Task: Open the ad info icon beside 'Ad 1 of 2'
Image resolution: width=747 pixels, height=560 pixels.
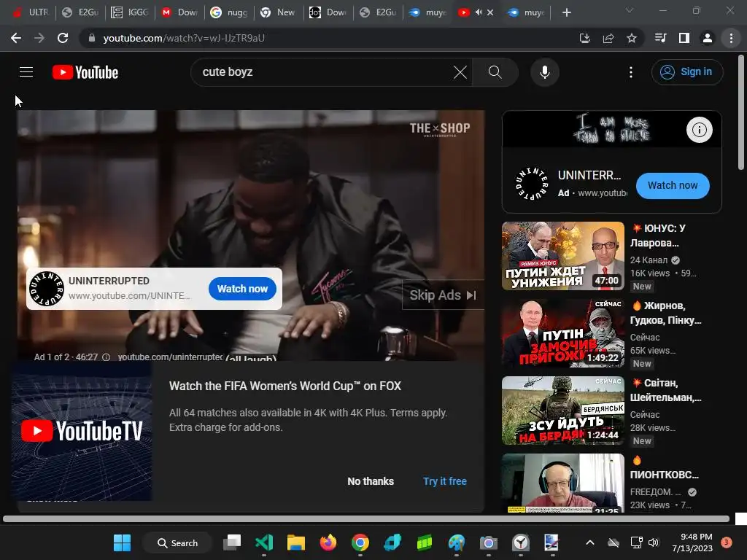Action: [107, 357]
